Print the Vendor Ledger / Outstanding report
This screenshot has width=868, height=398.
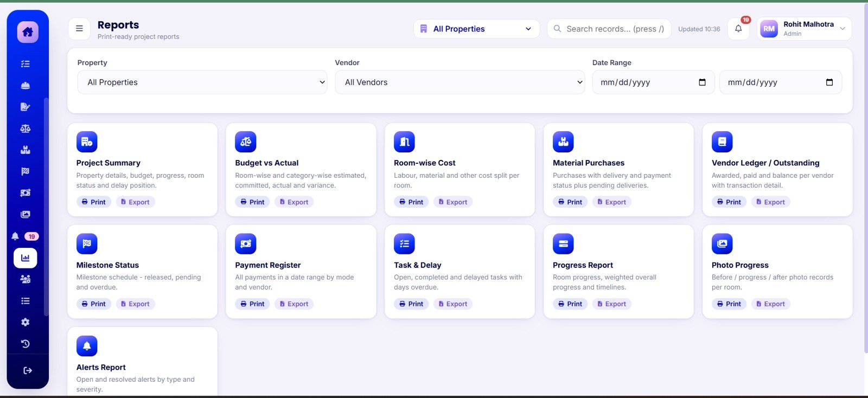(x=729, y=202)
